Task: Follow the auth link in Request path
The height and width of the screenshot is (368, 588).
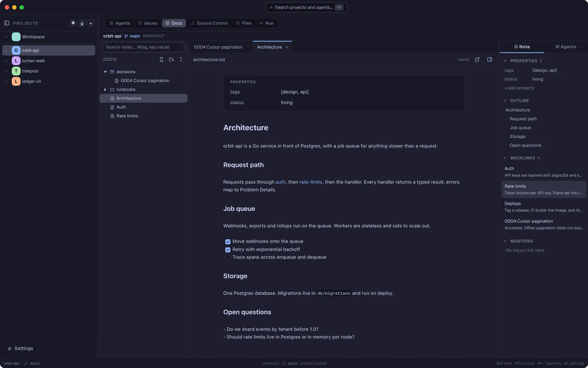Action: pyautogui.click(x=280, y=182)
